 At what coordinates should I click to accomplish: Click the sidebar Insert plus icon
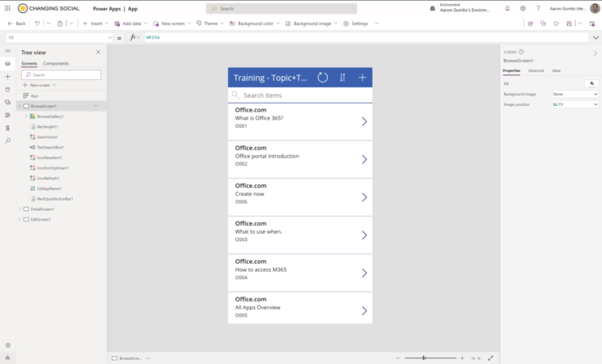(7, 77)
